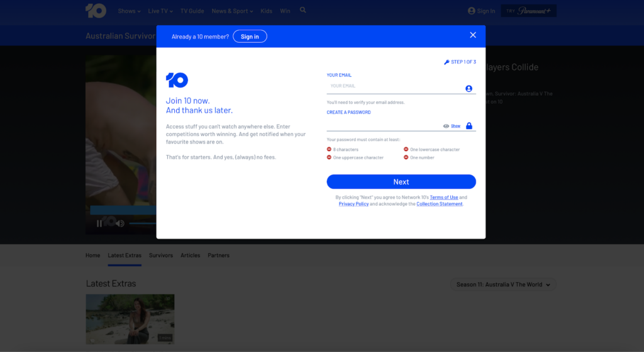This screenshot has width=644, height=352.
Task: Click the Step 1 of 3 label
Action: pos(464,62)
